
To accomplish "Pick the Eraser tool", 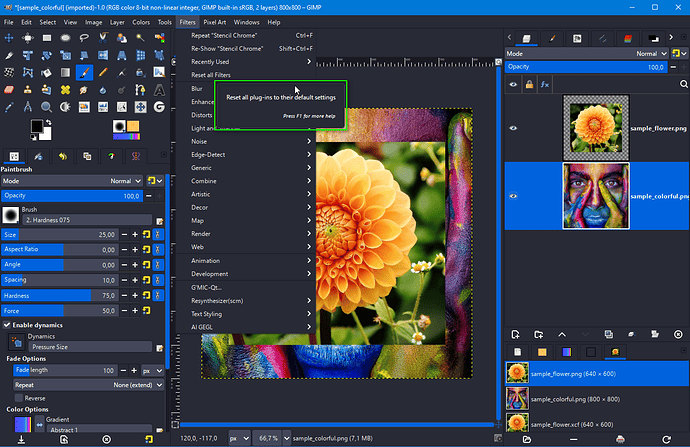I will tap(9, 90).
